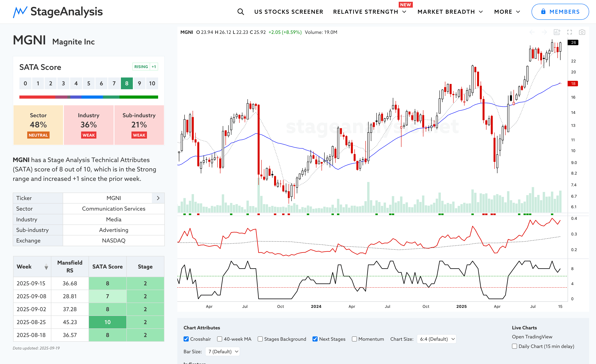This screenshot has height=364, width=596.
Task: Click the 26 price label on axis
Action: (x=573, y=42)
